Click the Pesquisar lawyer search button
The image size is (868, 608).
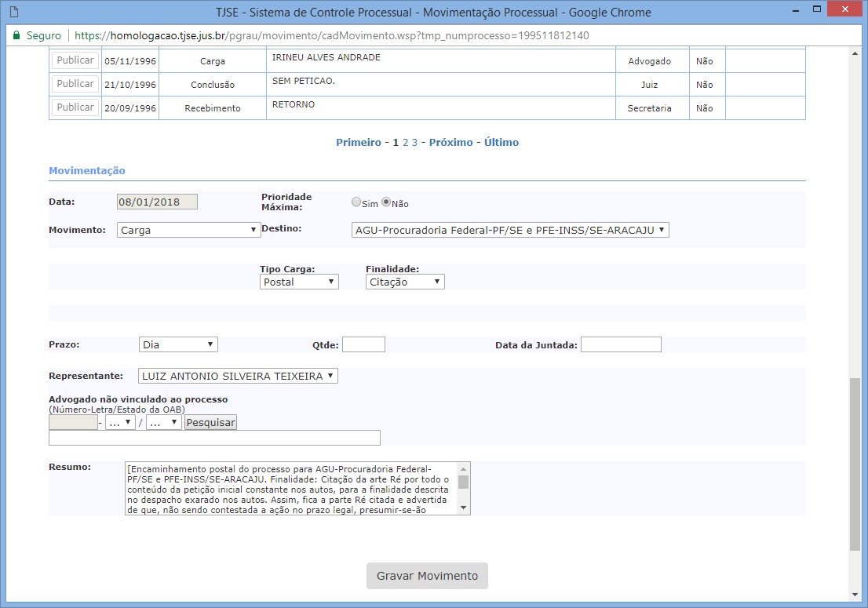tap(210, 422)
